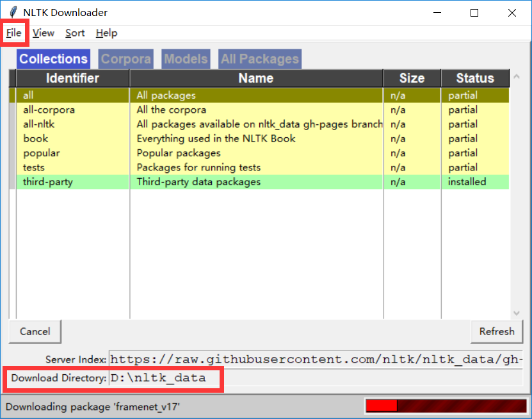This screenshot has width=532, height=419.
Task: Refresh the package list
Action: tap(497, 331)
